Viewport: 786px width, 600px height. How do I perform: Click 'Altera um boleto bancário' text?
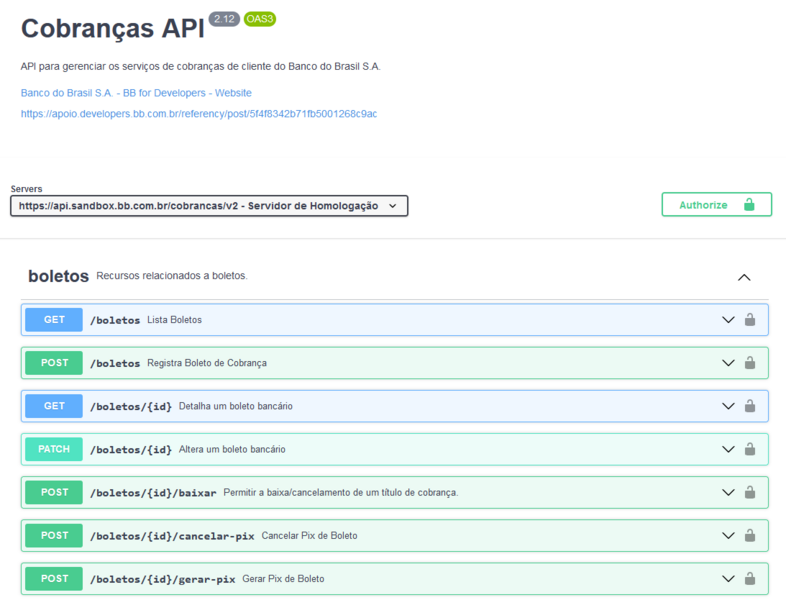click(x=232, y=449)
